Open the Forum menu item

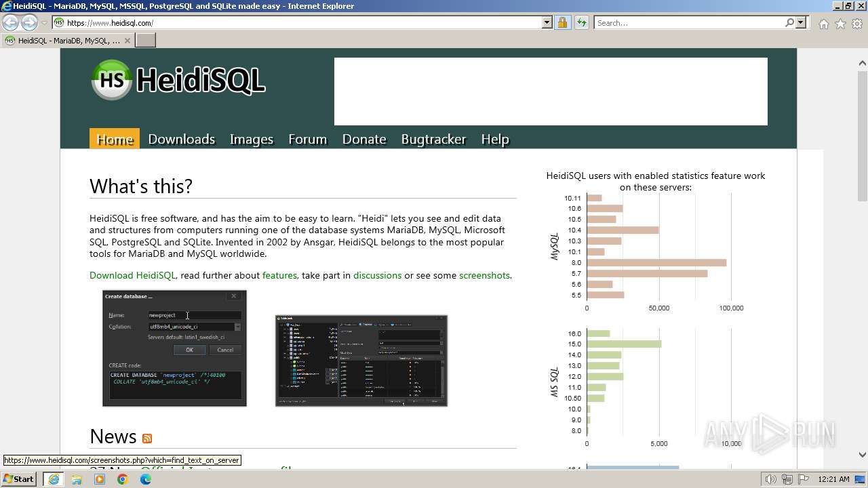[x=307, y=139]
